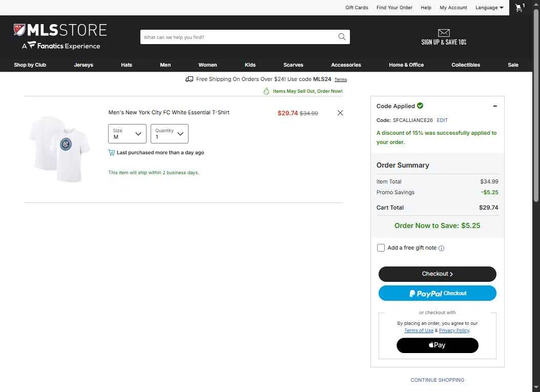
Task: Click the search magnifier icon
Action: (x=342, y=37)
